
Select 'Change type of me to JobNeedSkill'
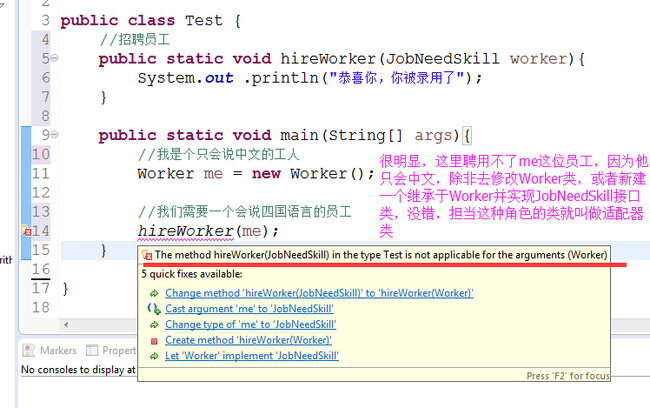tap(250, 324)
